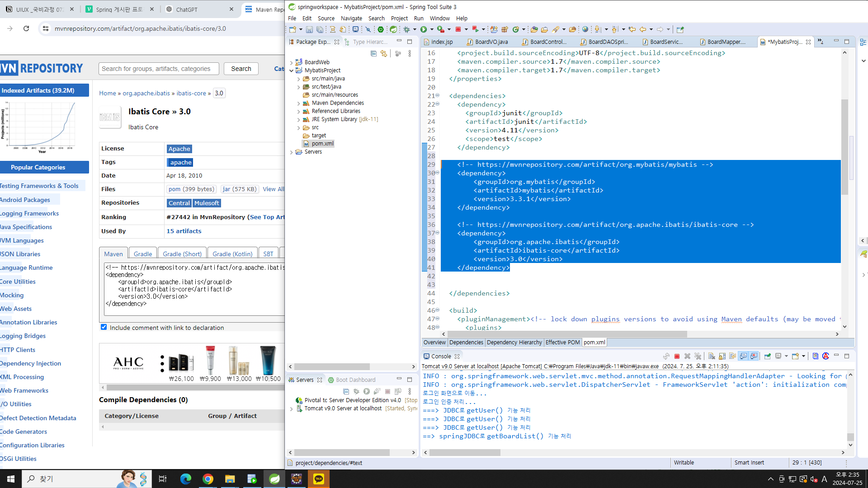This screenshot has width=868, height=488.
Task: Click Clear Console icon
Action: click(x=712, y=356)
